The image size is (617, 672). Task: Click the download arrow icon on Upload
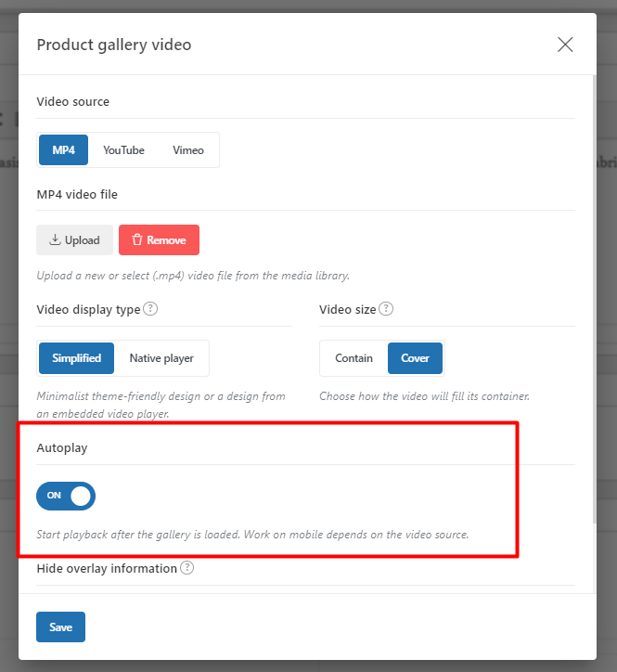55,239
